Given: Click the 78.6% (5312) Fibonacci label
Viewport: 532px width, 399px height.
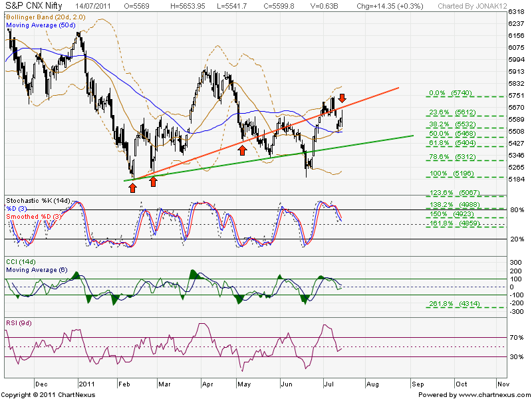Looking at the screenshot, I should [x=452, y=157].
